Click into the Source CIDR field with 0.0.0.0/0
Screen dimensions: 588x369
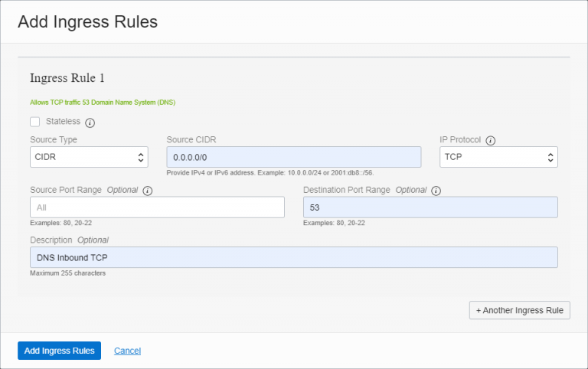[x=294, y=157]
